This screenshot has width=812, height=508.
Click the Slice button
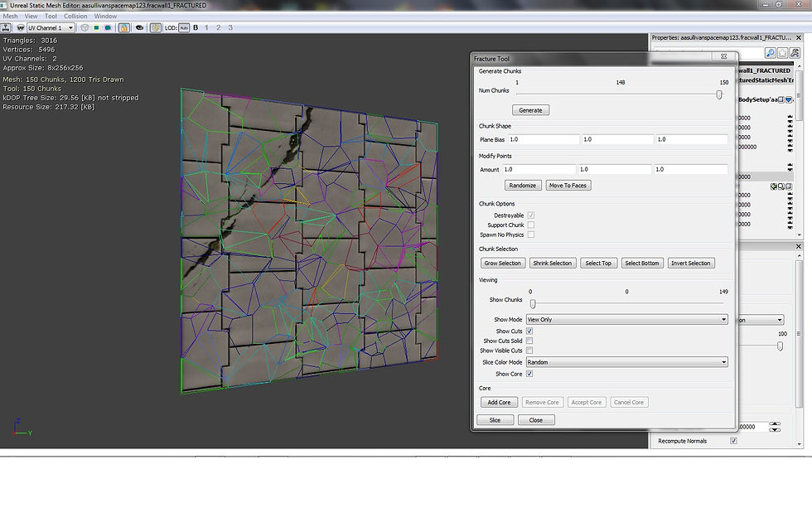495,420
